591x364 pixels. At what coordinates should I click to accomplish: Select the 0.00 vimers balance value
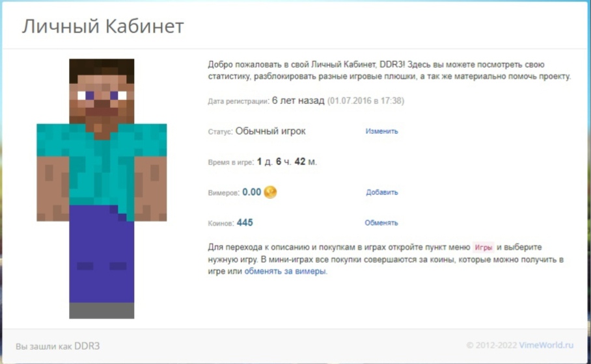pyautogui.click(x=251, y=192)
